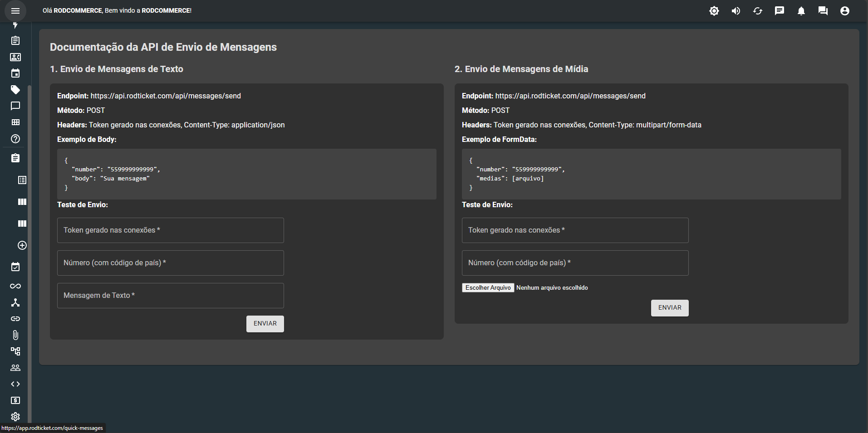Click the [arquivo] FormData example code
Viewport: 868px width, 433px height.
coord(528,179)
